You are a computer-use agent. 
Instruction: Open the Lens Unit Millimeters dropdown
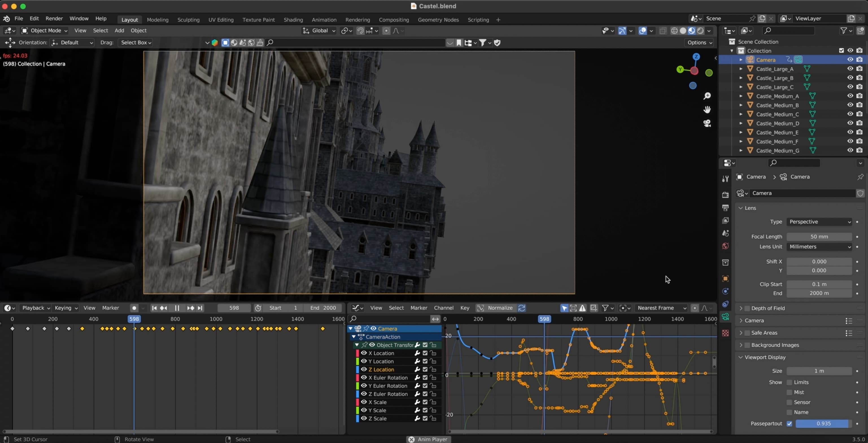(x=819, y=247)
